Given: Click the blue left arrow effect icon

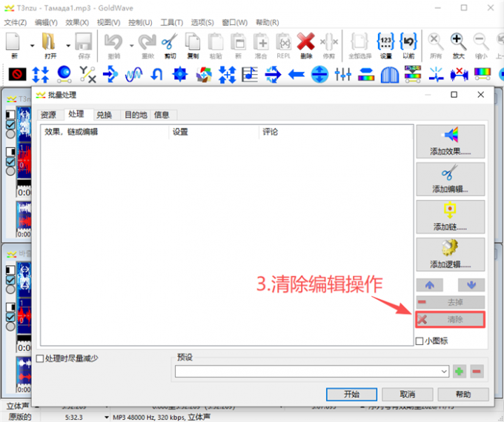Looking at the screenshot, I should [x=296, y=74].
